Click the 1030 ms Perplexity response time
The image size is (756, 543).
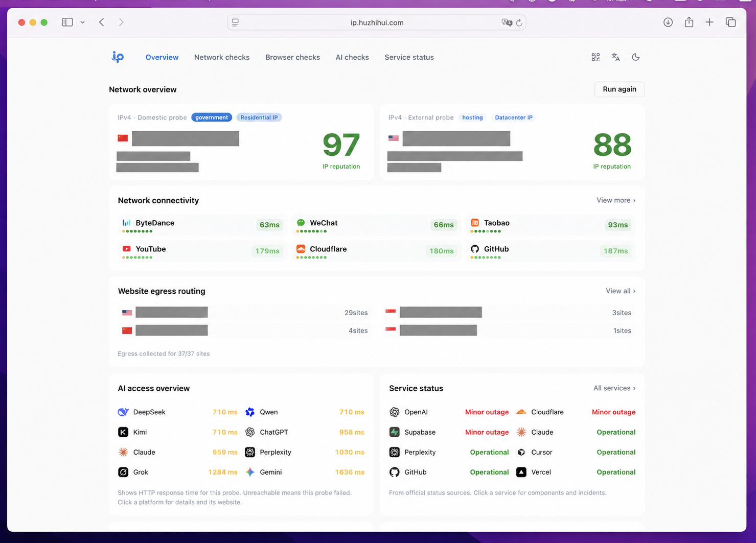pyautogui.click(x=350, y=452)
